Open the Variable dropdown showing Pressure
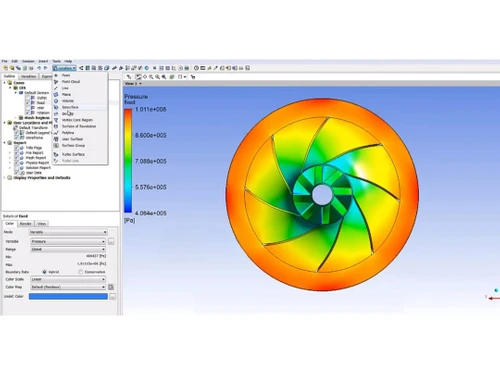The width and height of the screenshot is (500, 375). [x=68, y=241]
